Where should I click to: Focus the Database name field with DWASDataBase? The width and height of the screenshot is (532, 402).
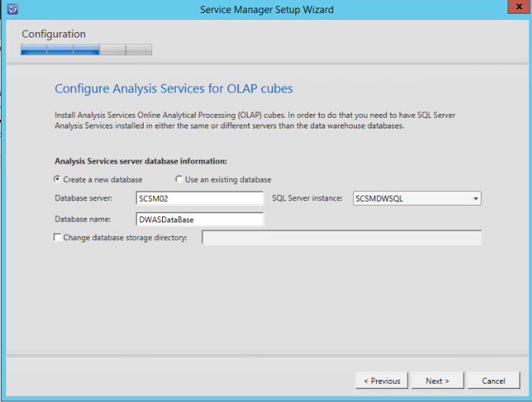(199, 219)
